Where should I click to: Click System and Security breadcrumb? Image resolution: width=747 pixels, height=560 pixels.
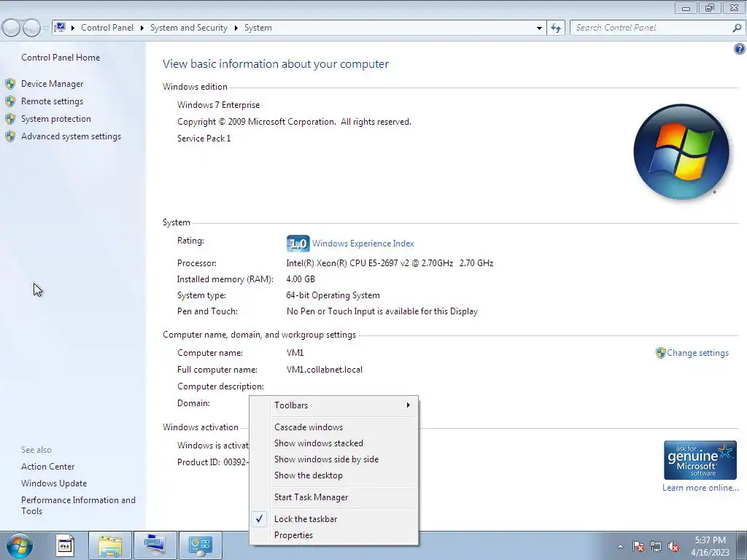click(189, 28)
